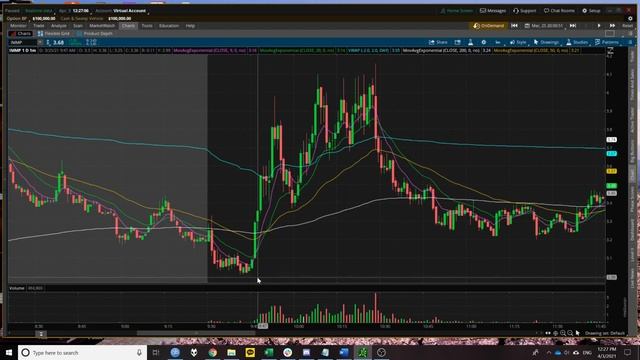Click the microphone icon in search box
This screenshot has height=360, width=640.
139,352
